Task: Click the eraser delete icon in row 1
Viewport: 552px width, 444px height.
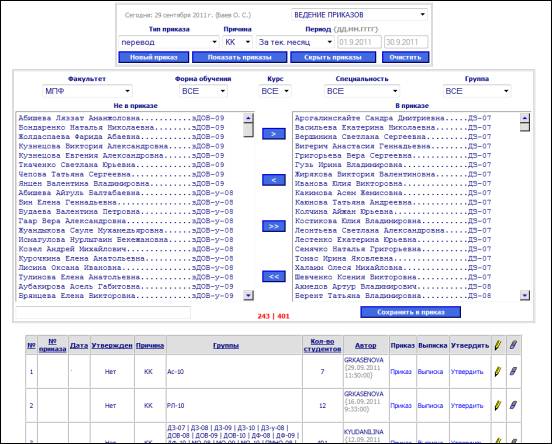Action: [513, 371]
